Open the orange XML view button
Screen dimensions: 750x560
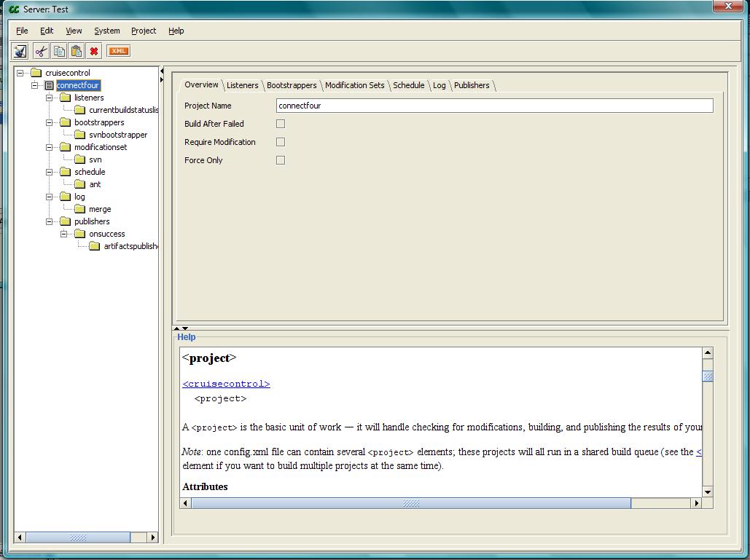click(118, 51)
